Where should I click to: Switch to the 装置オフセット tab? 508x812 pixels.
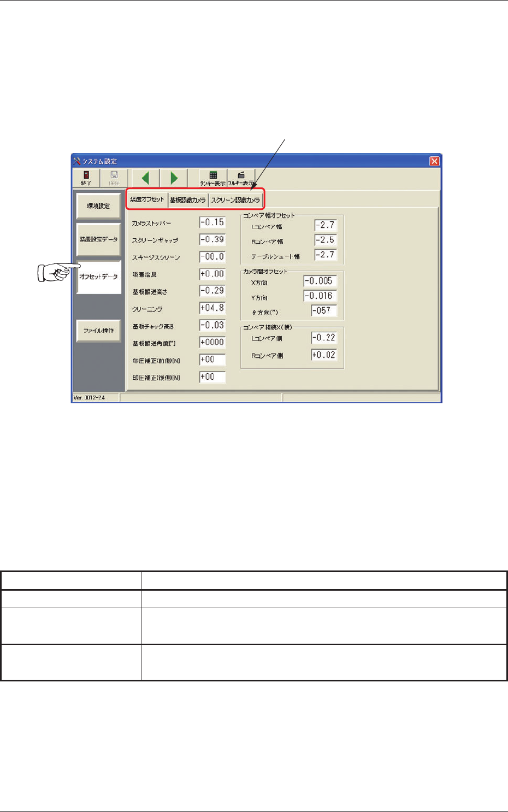click(147, 199)
